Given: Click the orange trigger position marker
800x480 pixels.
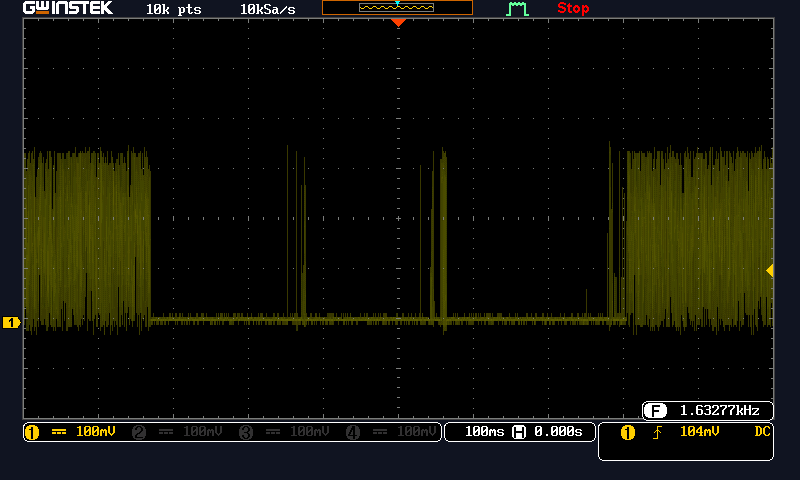Looking at the screenshot, I should click(x=398, y=22).
